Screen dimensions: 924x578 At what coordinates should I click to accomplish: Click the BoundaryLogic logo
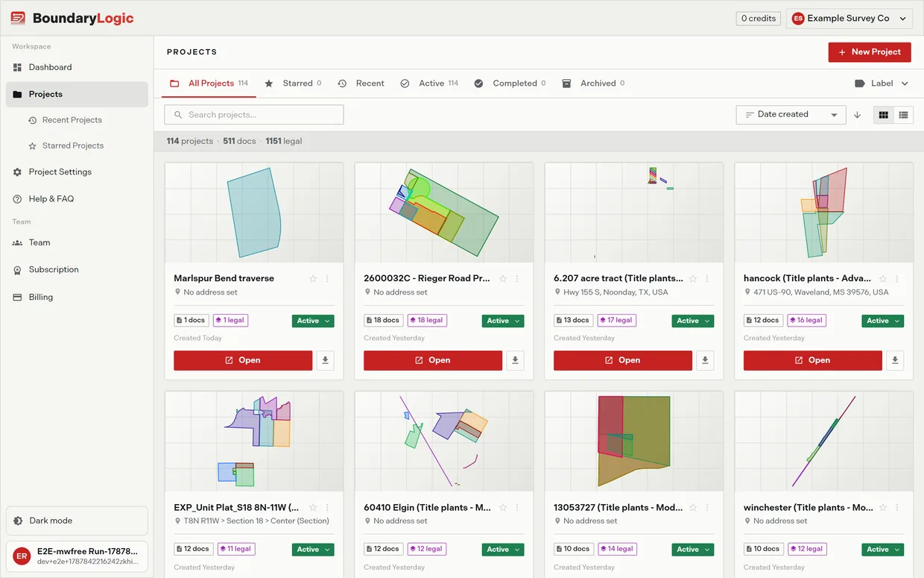[x=72, y=19]
